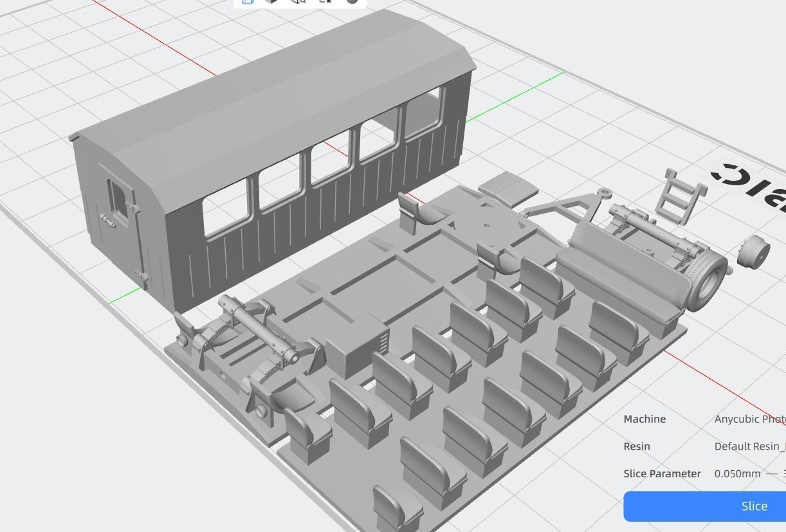The width and height of the screenshot is (786, 532).
Task: Select the separate wheel hub model
Action: pyautogui.click(x=753, y=253)
